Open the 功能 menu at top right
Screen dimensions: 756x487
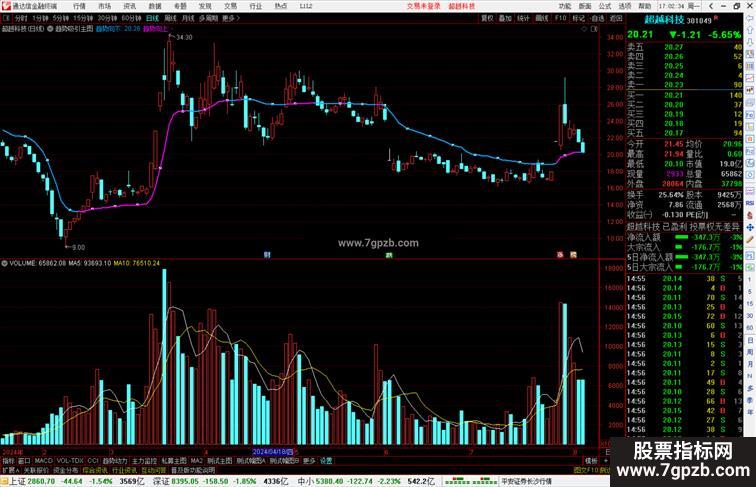click(x=565, y=6)
